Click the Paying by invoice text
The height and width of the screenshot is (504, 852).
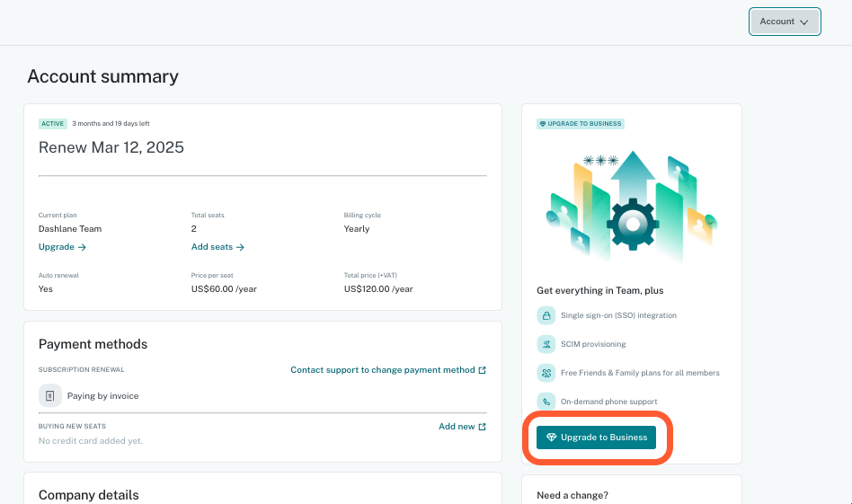click(102, 396)
